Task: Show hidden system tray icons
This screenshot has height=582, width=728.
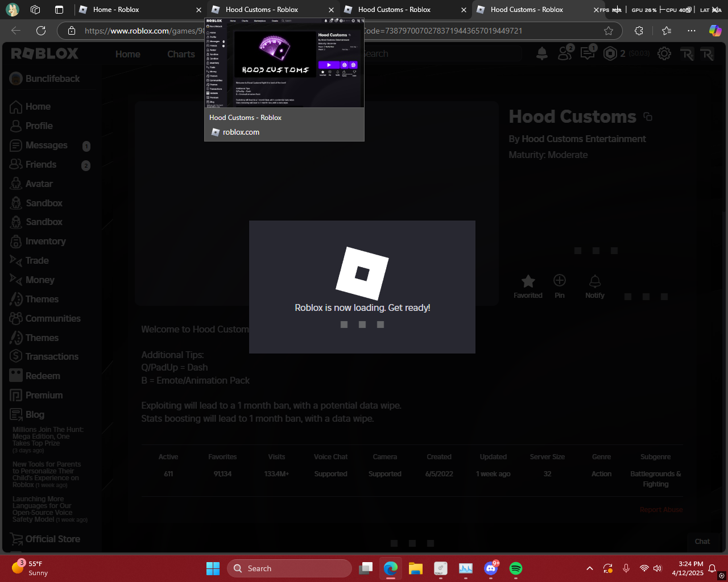Action: (590, 568)
